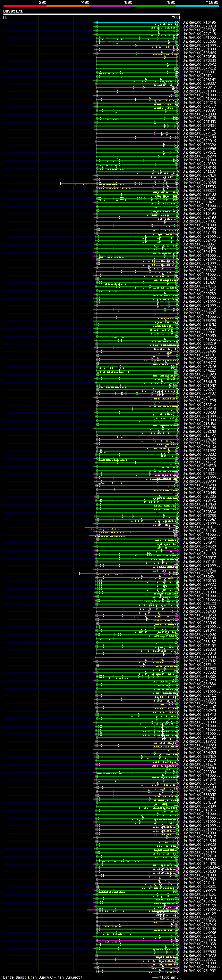Open hit UniRef100_C1FED3
Image resolution: width=222 pixels, height=980 pixels.
199,187
